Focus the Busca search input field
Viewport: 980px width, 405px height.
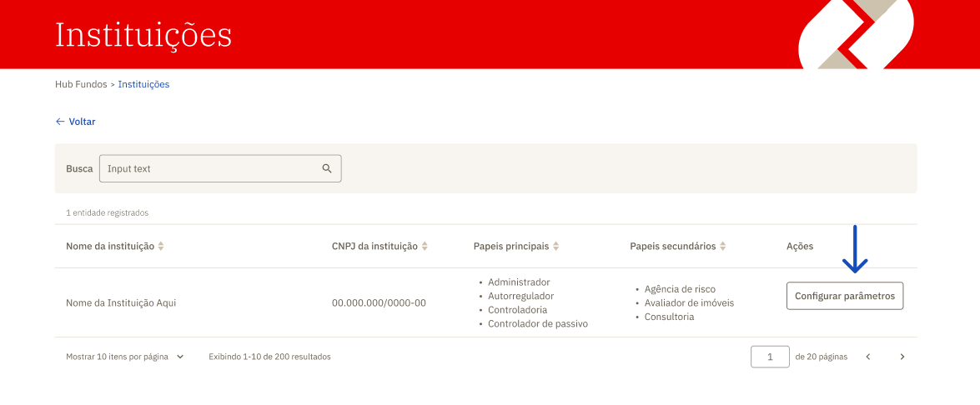[x=220, y=168]
